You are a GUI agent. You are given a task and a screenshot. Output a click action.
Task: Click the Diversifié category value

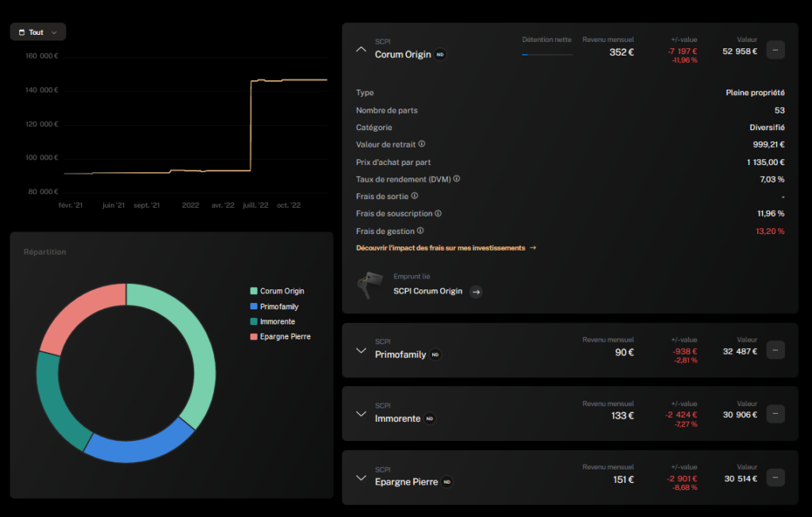coord(767,128)
